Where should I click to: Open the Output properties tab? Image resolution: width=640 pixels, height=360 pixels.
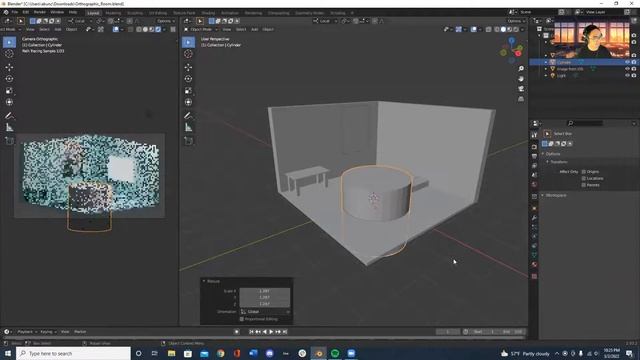click(x=534, y=156)
